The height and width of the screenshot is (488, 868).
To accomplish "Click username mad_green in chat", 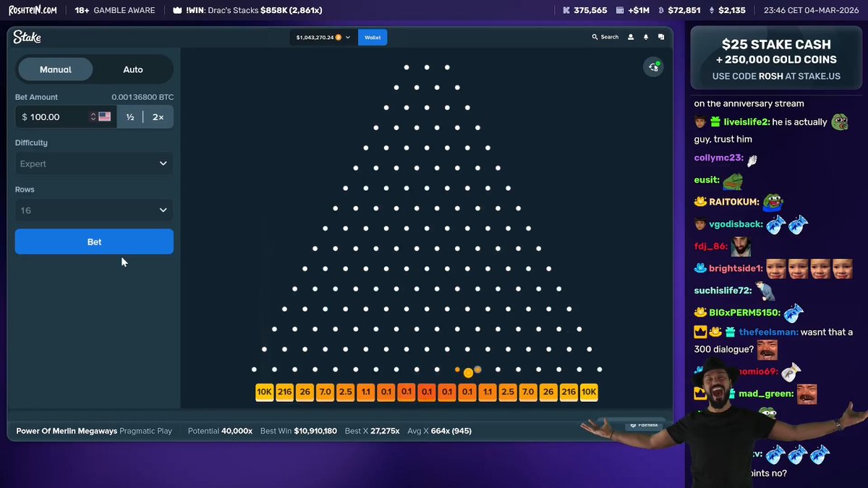I will tap(765, 394).
